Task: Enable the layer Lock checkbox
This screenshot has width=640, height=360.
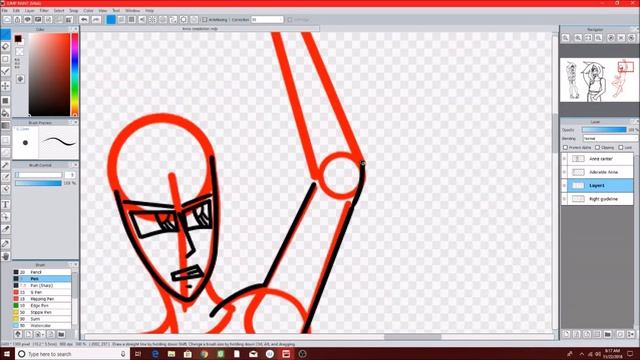Action: [621, 147]
